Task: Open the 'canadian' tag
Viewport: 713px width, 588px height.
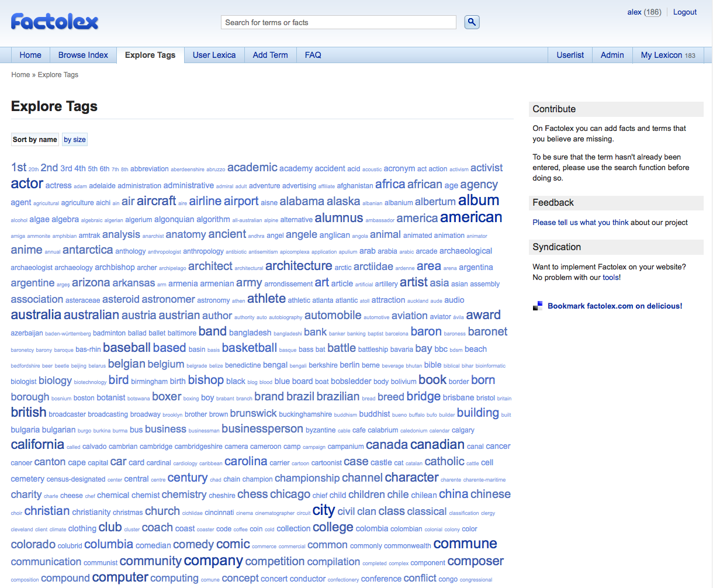Action: [x=437, y=445]
